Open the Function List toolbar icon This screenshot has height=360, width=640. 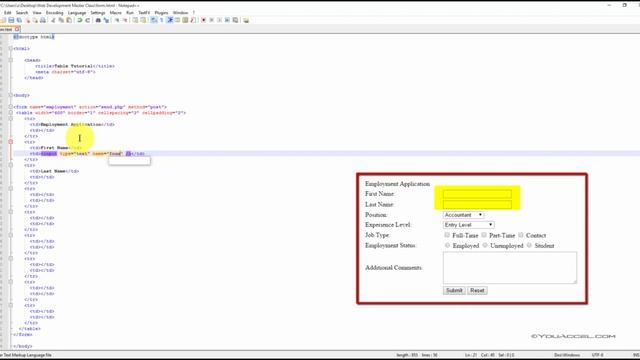click(193, 20)
